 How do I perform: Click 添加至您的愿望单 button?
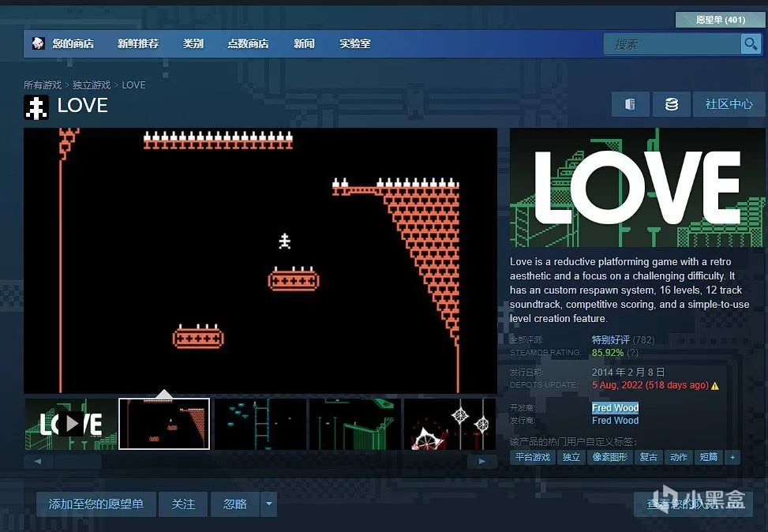click(x=96, y=504)
